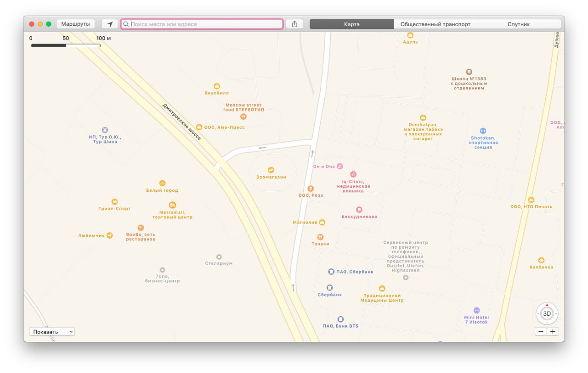Click the compass above the 3D button
The image size is (588, 373).
(547, 305)
